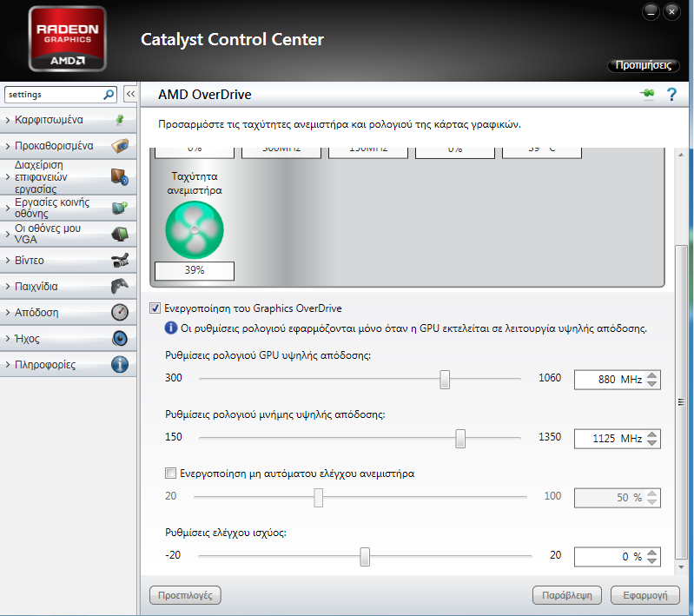
Task: Enable manual fan control checkbox
Action: pos(170,474)
